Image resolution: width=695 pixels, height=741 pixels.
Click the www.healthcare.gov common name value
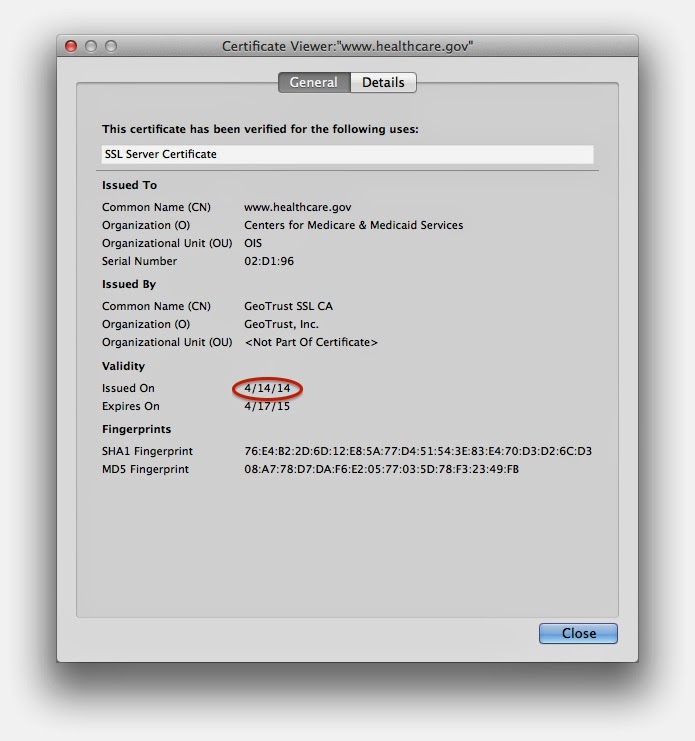click(298, 207)
